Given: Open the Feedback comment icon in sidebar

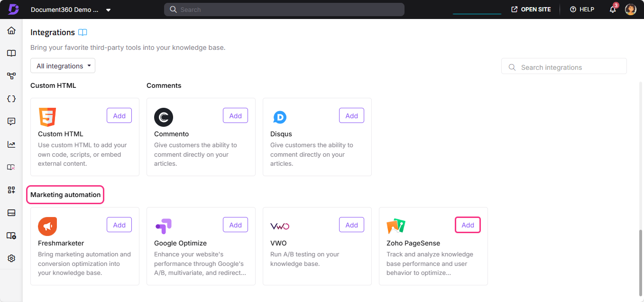Looking at the screenshot, I should pyautogui.click(x=11, y=121).
